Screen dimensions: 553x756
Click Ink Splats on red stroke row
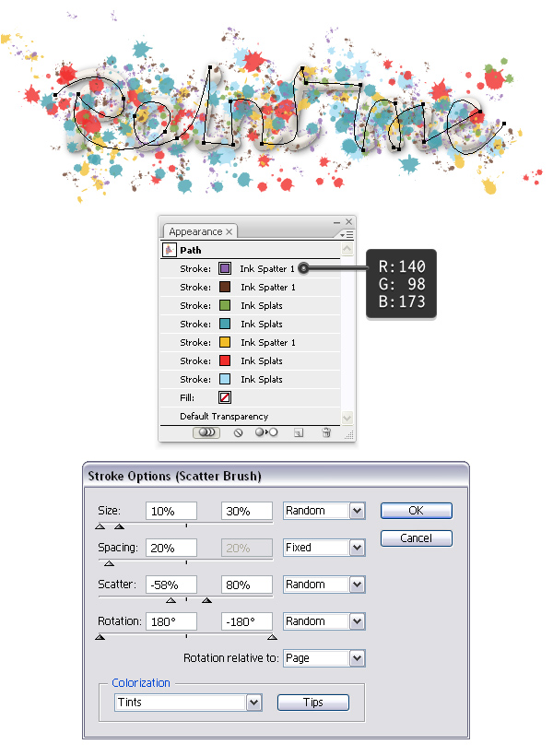(262, 360)
